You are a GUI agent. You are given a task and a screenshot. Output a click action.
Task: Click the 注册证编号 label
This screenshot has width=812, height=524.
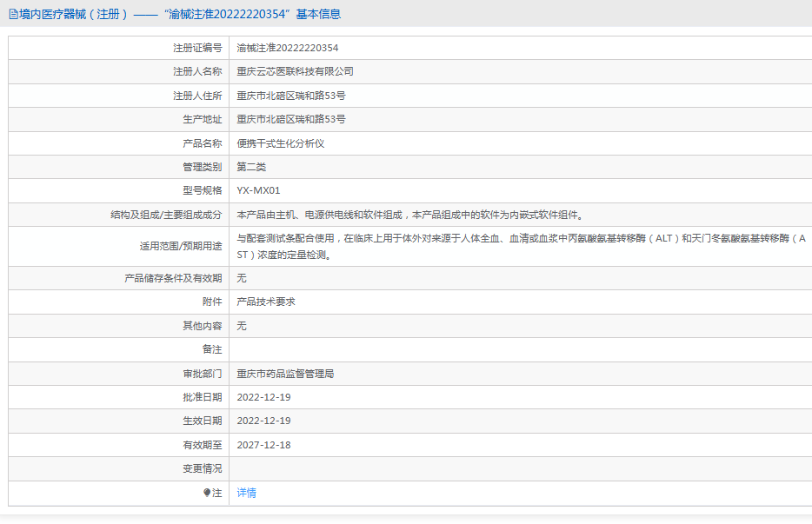(197, 48)
